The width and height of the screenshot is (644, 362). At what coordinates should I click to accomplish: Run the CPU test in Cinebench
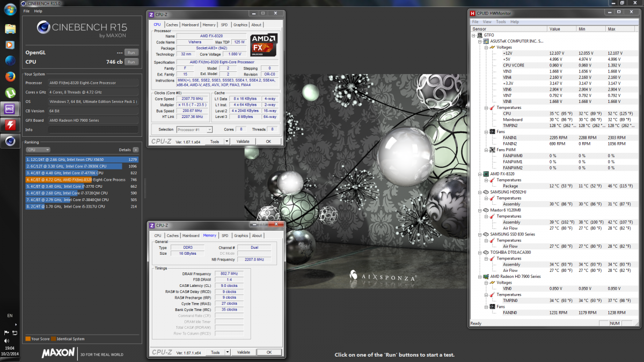pyautogui.click(x=131, y=62)
